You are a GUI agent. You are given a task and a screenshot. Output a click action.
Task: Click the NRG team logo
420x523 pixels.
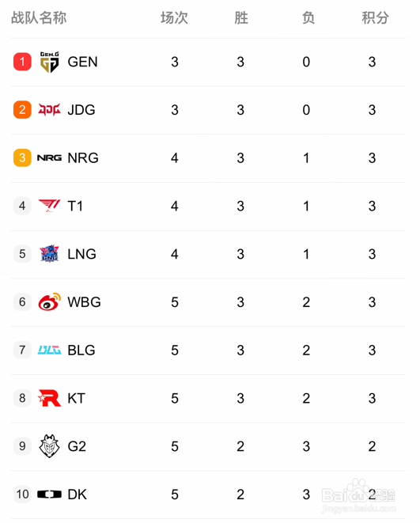click(49, 157)
